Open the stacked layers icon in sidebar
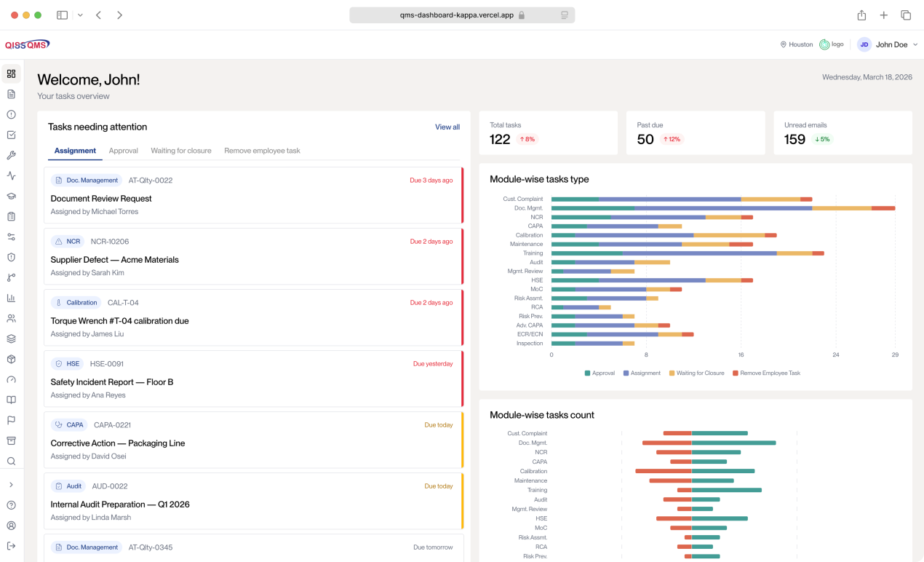The image size is (924, 562). (x=11, y=339)
